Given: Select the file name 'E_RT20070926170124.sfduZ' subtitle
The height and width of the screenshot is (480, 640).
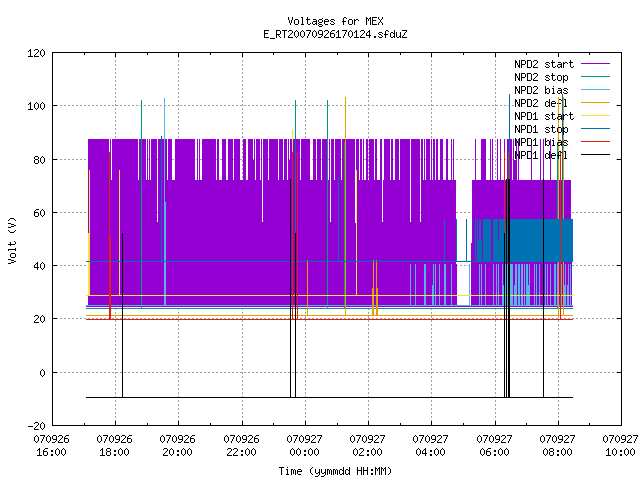Looking at the screenshot, I should 335,34.
